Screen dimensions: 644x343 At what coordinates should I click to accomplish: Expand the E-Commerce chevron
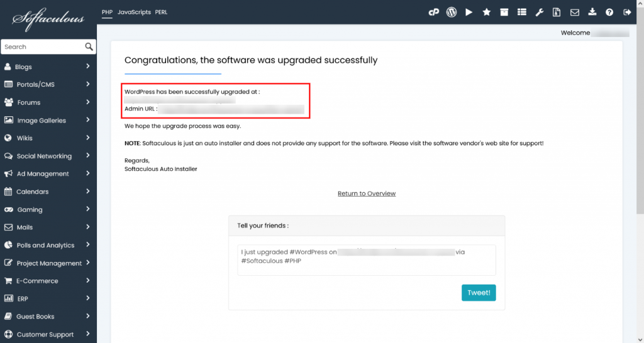coord(88,281)
